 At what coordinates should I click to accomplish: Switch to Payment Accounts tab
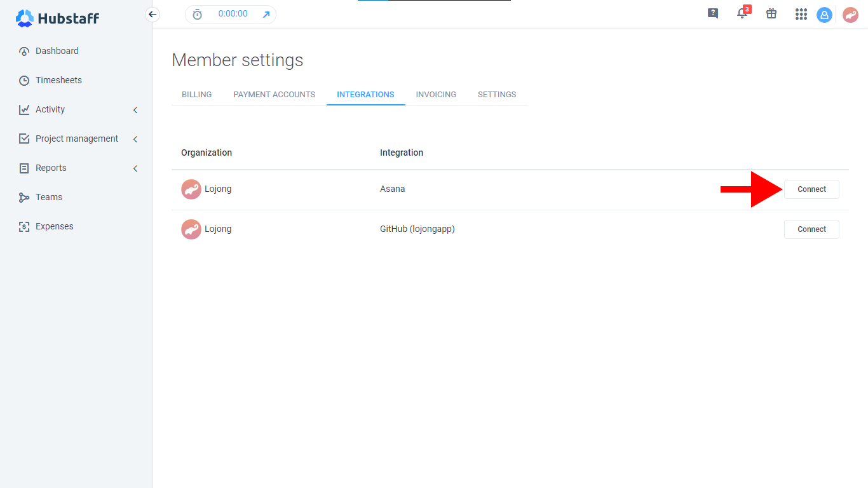(275, 94)
